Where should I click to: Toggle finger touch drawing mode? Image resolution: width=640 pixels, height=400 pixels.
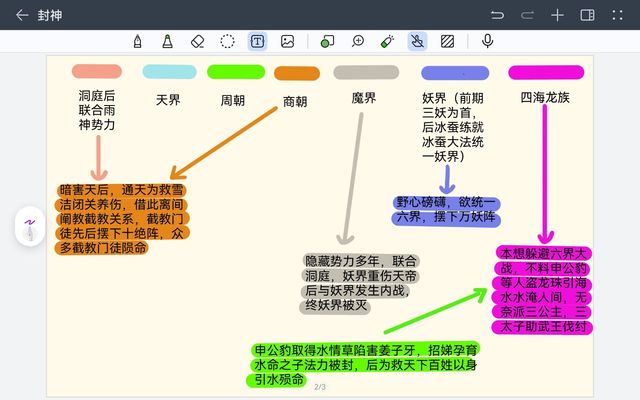(x=417, y=41)
